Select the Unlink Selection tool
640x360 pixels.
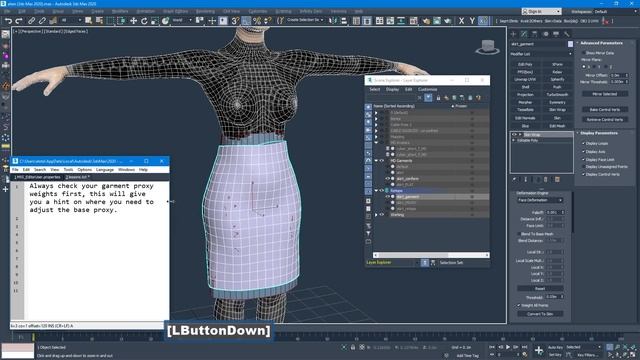(x=42, y=21)
